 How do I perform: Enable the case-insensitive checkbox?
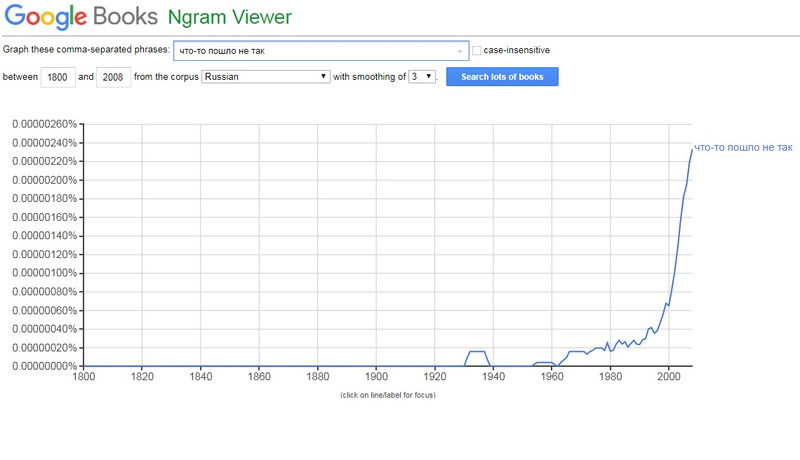[477, 50]
